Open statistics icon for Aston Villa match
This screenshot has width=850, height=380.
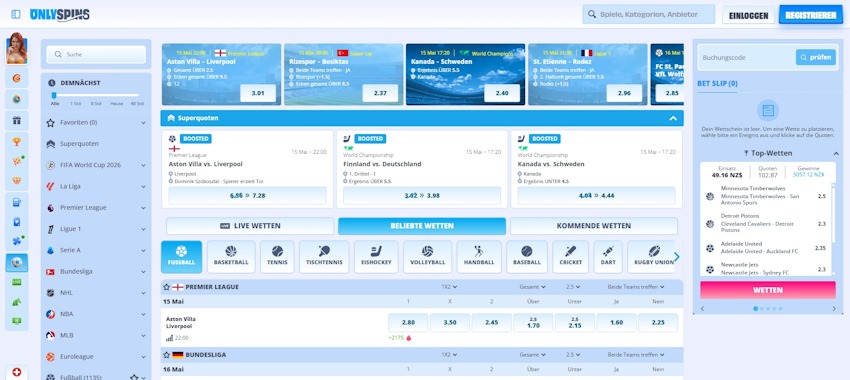coord(169,338)
